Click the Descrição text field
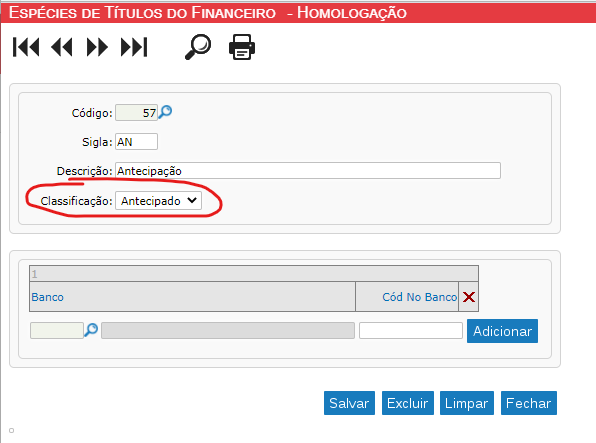Viewport: 596px width, 443px height. pyautogui.click(x=308, y=171)
